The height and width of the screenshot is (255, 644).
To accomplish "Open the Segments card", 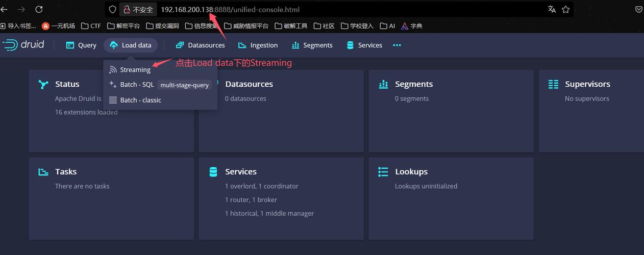I will coord(451,111).
